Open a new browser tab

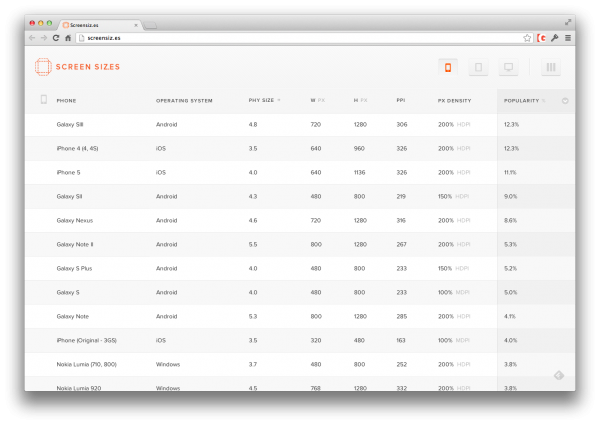click(x=150, y=26)
